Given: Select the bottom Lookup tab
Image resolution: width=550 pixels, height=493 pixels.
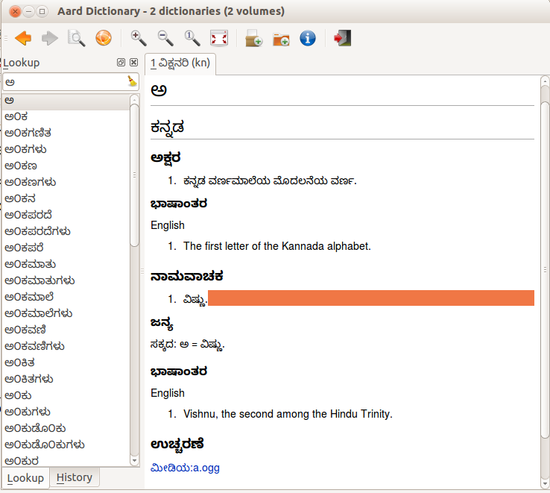Looking at the screenshot, I should click(25, 478).
